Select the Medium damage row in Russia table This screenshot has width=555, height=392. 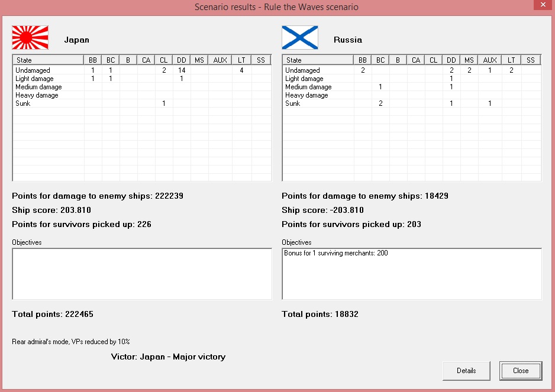[x=412, y=87]
